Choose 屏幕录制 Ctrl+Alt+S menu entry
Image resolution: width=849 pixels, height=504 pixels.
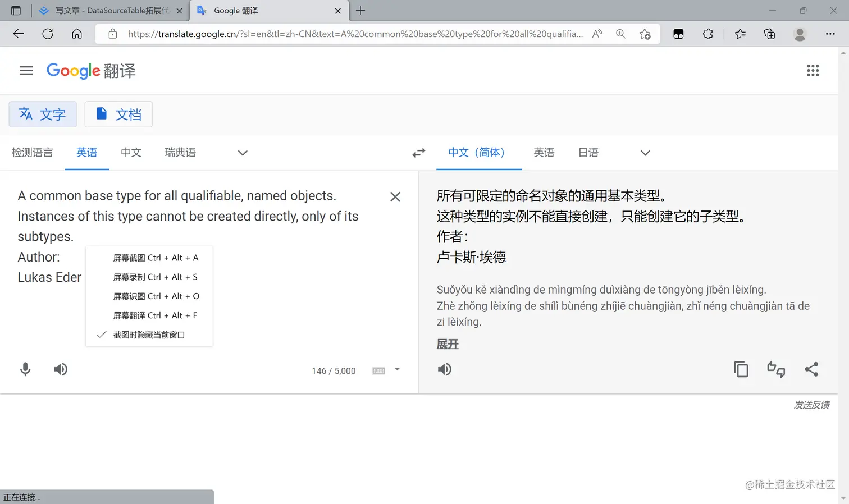(x=149, y=277)
